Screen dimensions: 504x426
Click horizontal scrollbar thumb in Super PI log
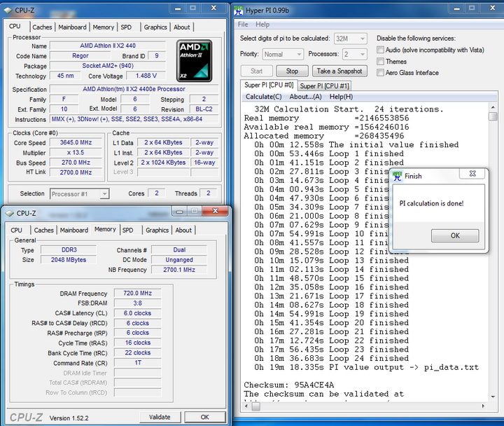tap(256, 406)
